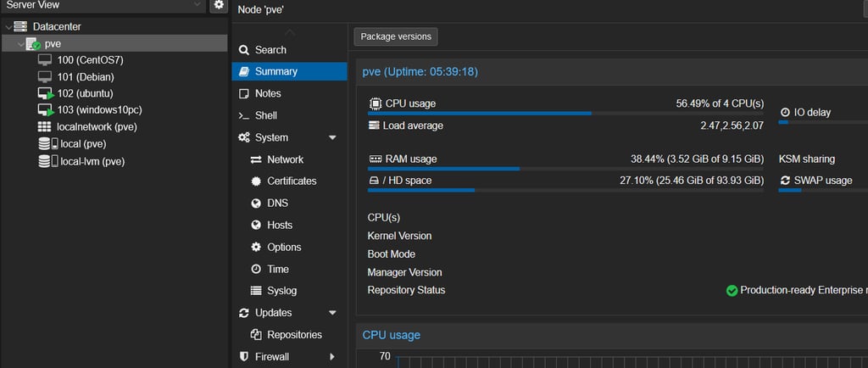Open Shell via its terminal icon
868x368 pixels.
pos(244,115)
